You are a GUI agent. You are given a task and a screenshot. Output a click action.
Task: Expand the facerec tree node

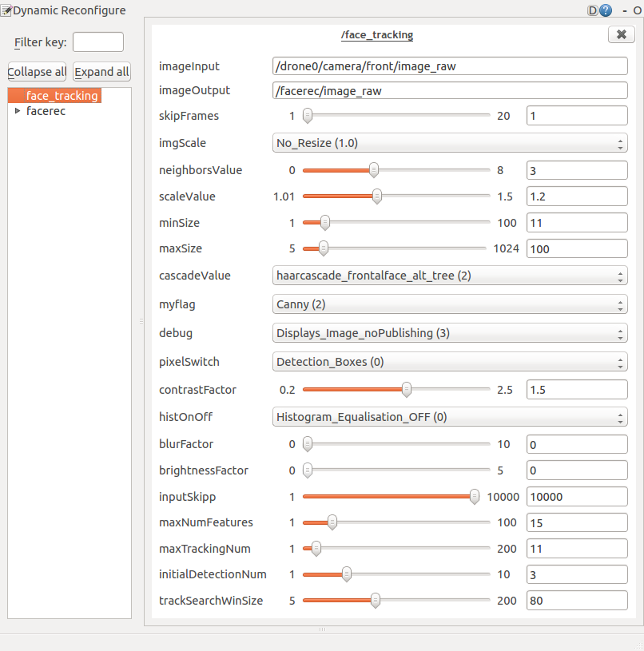(x=18, y=111)
